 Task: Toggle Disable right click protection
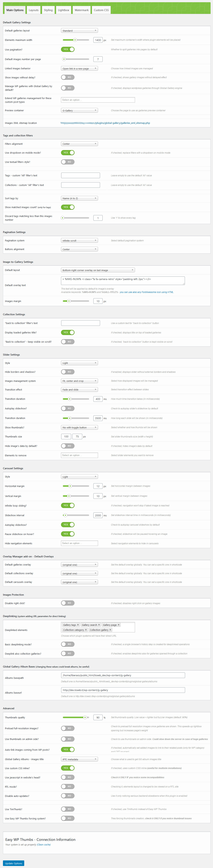tap(68, 603)
